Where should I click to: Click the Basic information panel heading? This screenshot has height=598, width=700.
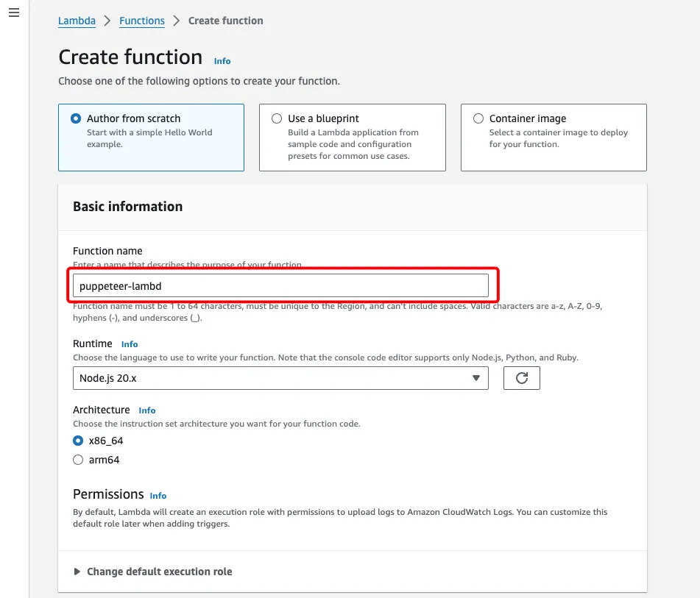point(127,207)
